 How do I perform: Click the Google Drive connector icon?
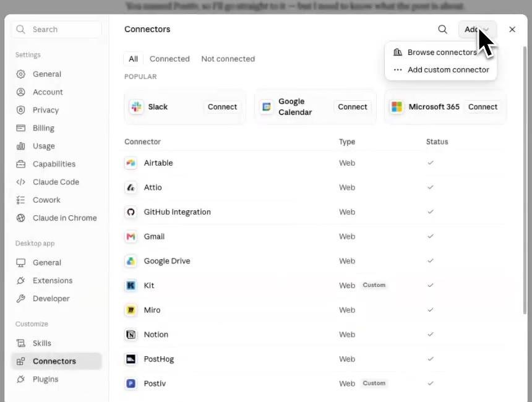[131, 261]
